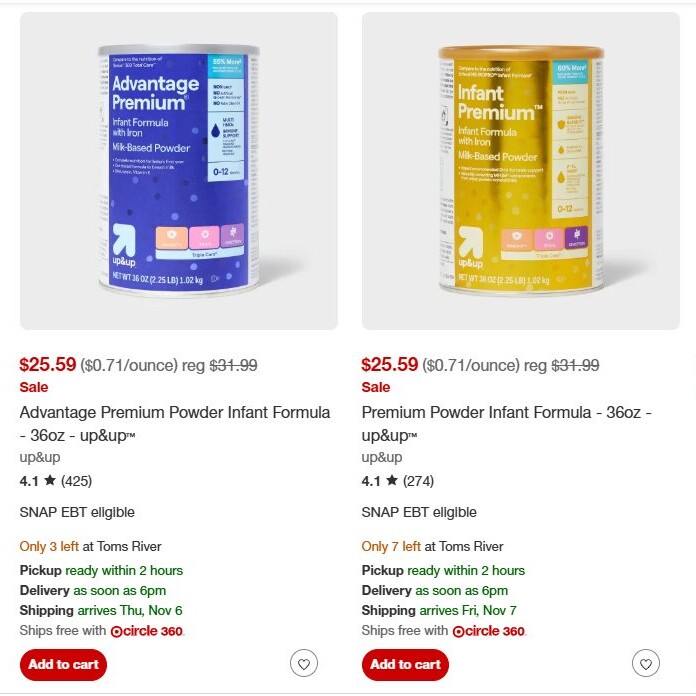Click the Sale label under the yellow formula price

click(x=376, y=387)
